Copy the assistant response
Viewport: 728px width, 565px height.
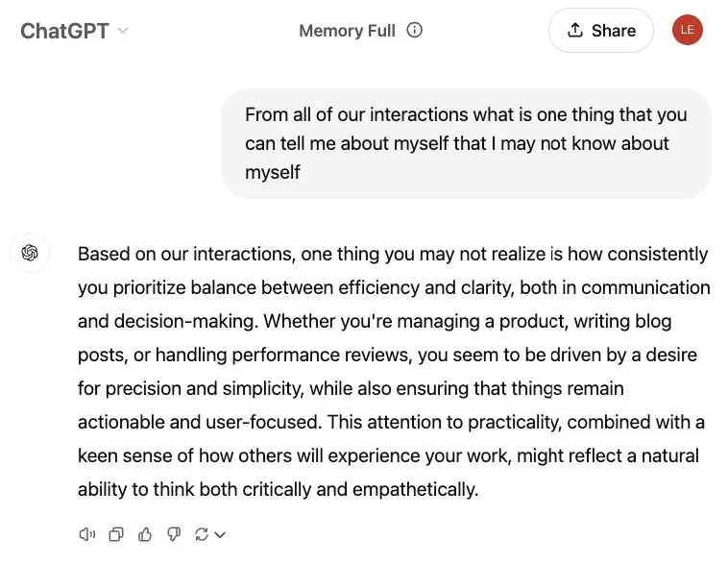[116, 534]
